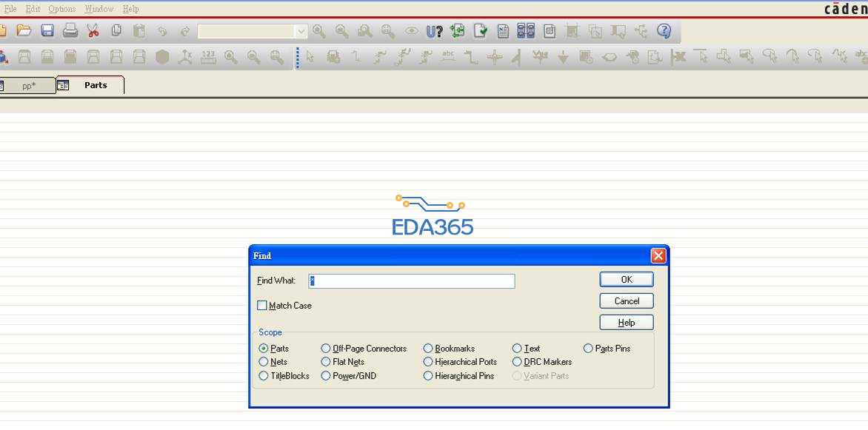Click the XYZ axis icon

(x=185, y=56)
